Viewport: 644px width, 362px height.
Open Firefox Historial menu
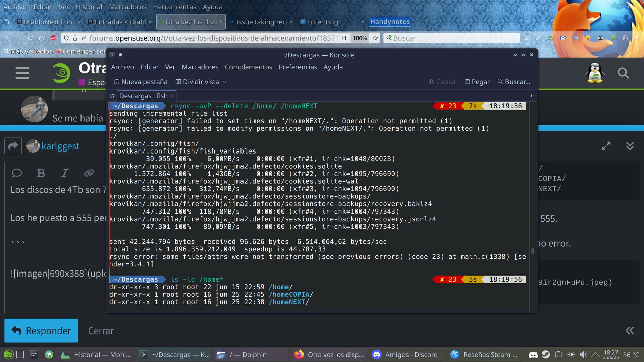(89, 7)
